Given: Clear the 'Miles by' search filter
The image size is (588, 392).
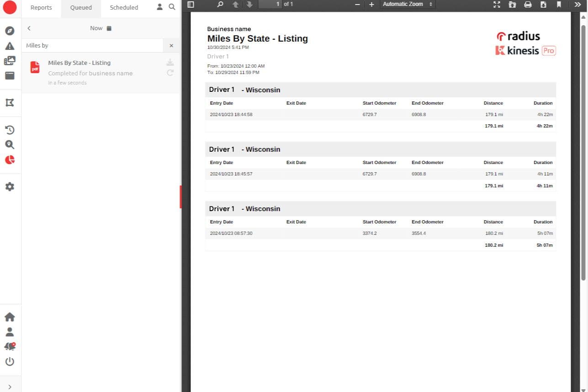Looking at the screenshot, I should pyautogui.click(x=171, y=46).
